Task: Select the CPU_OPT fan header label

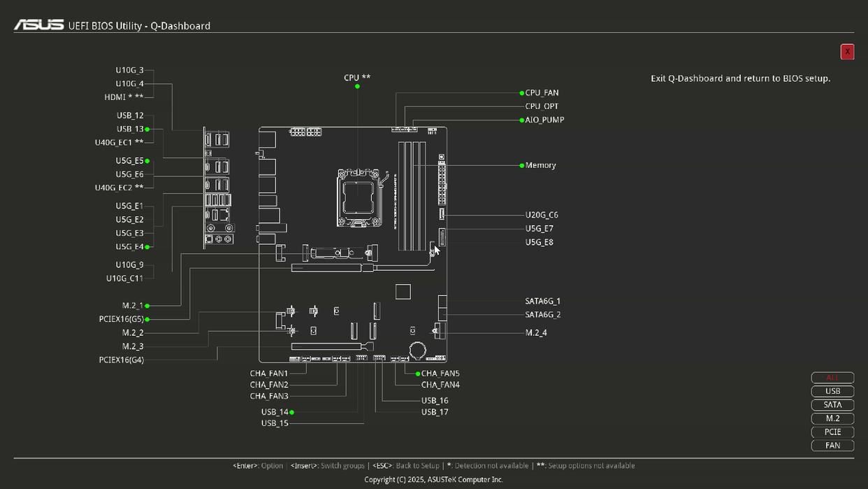Action: 542,106
